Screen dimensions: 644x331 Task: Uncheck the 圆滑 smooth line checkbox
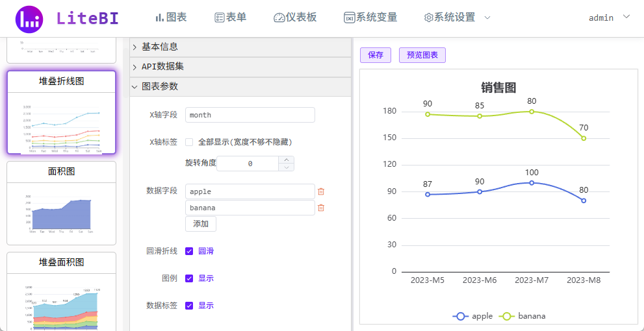(x=189, y=251)
